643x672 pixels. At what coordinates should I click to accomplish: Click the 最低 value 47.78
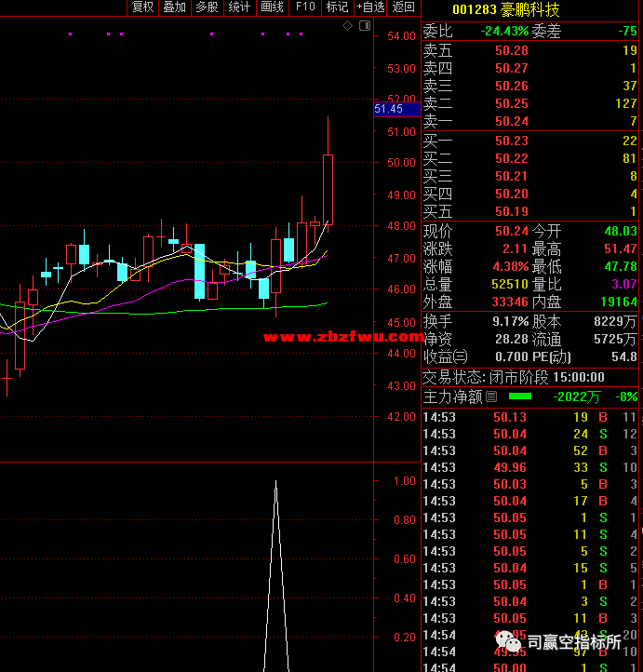[x=621, y=266]
